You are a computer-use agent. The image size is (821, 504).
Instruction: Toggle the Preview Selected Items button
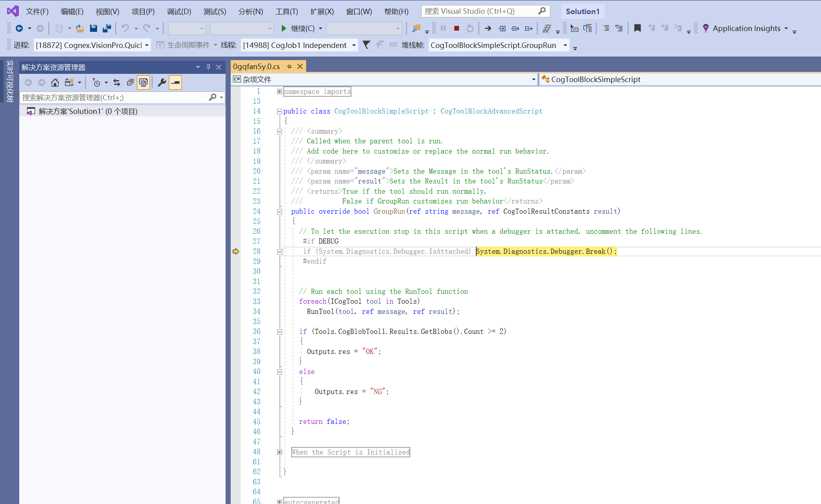[x=175, y=82]
